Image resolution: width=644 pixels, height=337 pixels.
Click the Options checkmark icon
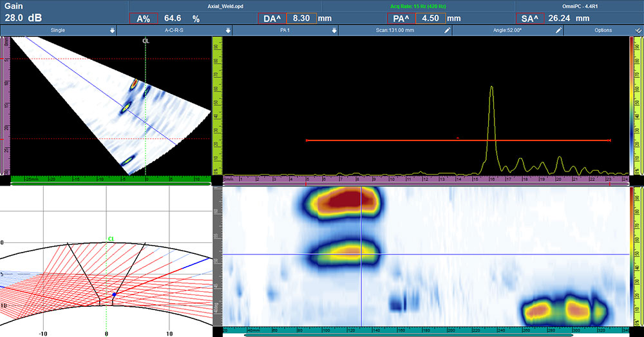point(635,30)
